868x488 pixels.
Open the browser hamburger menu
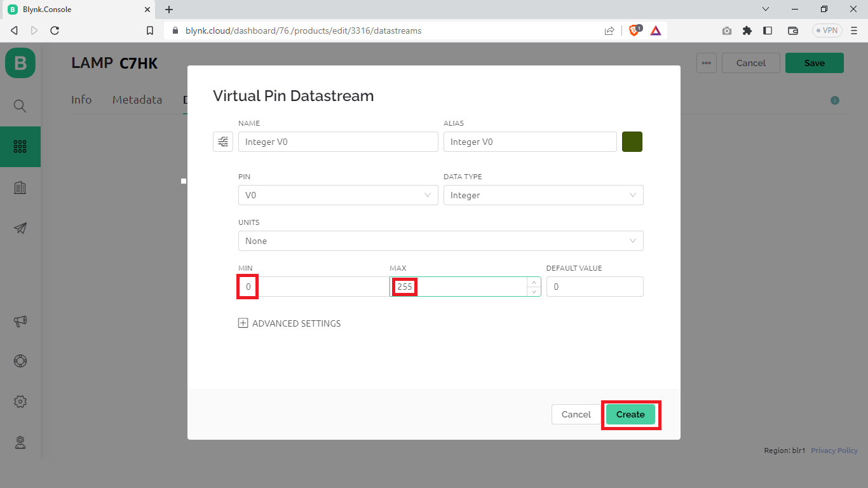coord(853,30)
